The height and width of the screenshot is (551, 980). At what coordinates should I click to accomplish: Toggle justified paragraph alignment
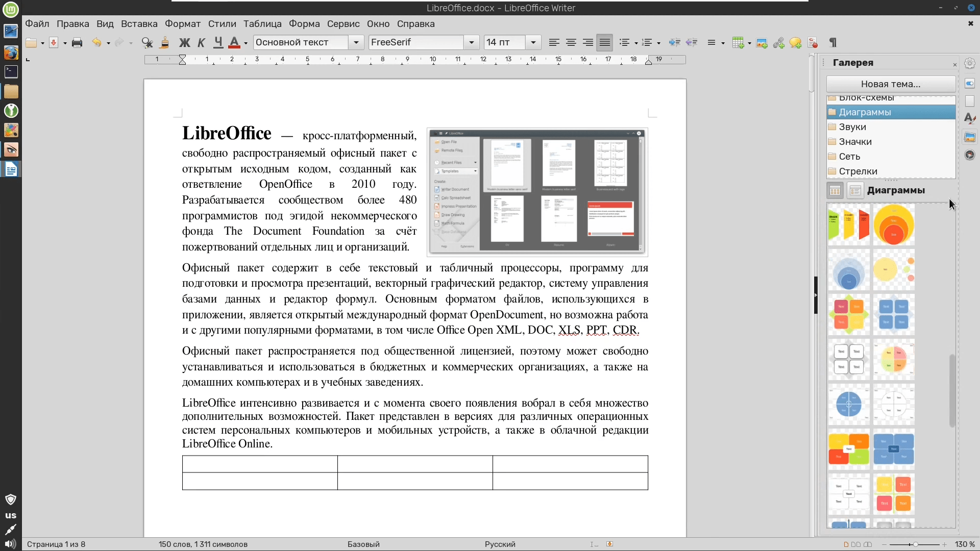(x=605, y=43)
